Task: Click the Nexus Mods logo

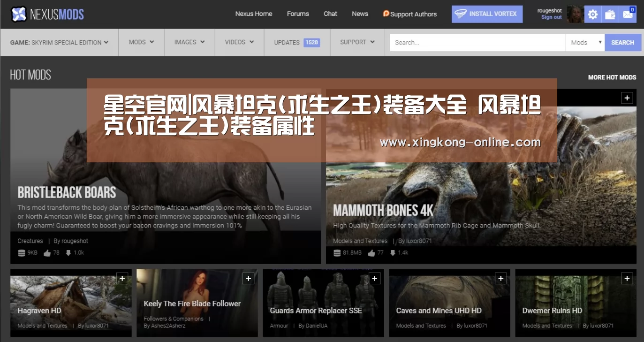Action: pos(47,14)
